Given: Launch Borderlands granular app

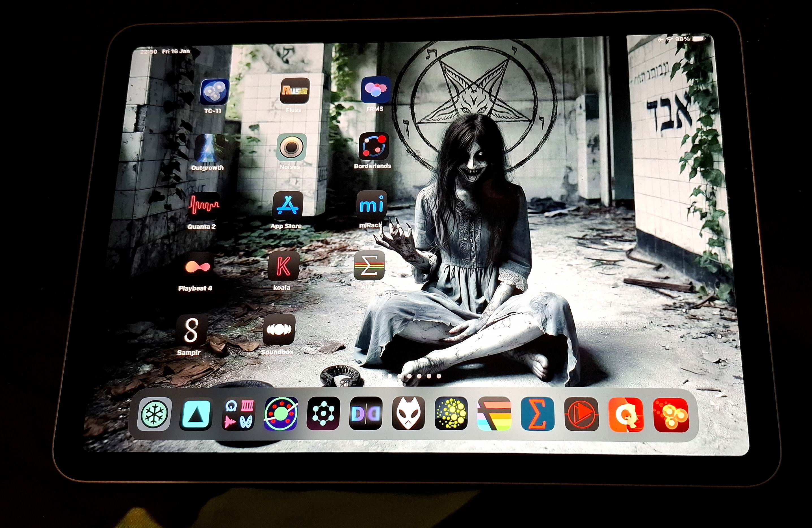Looking at the screenshot, I should [x=374, y=147].
